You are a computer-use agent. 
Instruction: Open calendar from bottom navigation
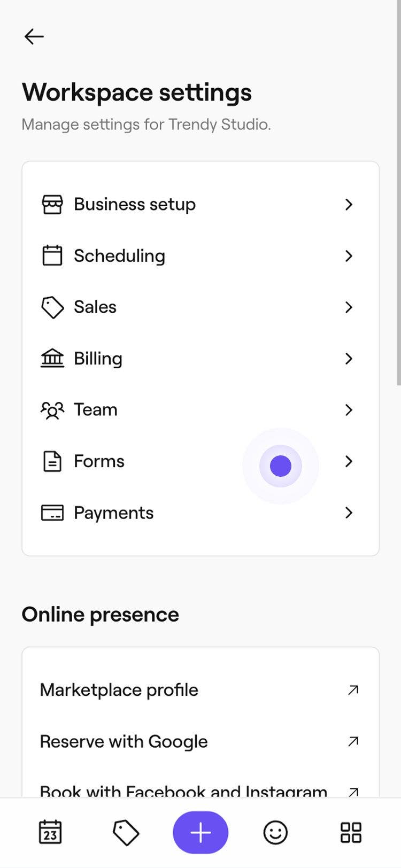pyautogui.click(x=50, y=832)
